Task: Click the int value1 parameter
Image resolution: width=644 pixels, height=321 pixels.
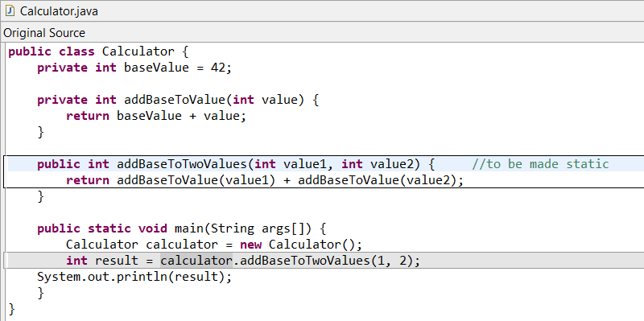Action: coord(291,164)
